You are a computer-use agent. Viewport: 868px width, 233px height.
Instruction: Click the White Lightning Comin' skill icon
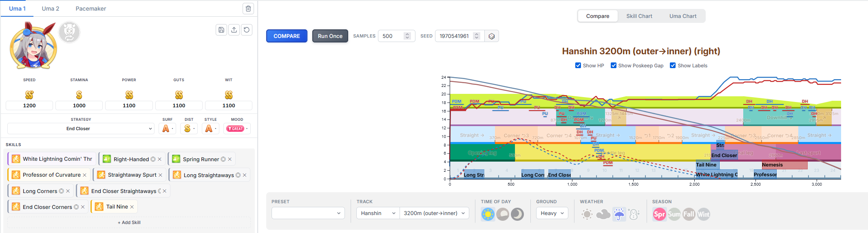pos(16,159)
